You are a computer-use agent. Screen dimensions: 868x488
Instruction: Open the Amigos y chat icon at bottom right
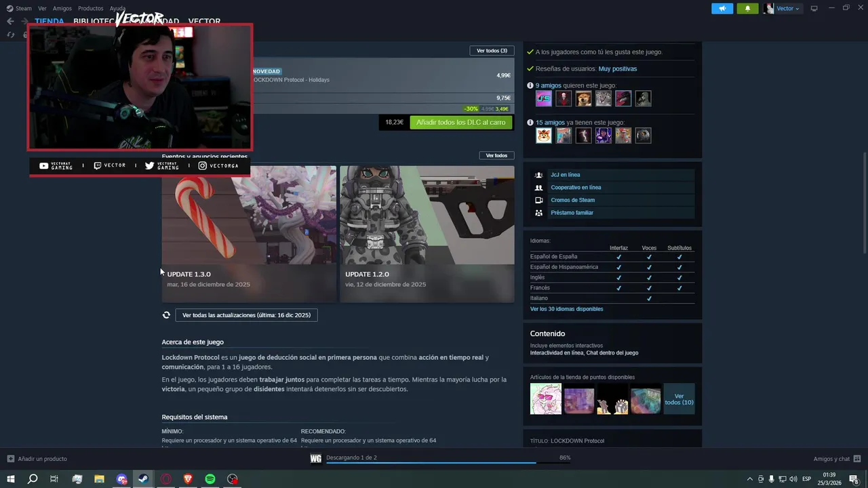coord(857,459)
